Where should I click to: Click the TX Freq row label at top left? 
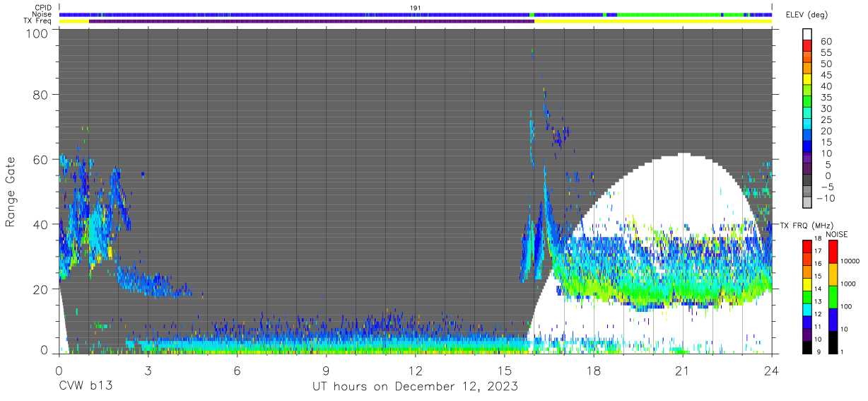click(x=40, y=21)
